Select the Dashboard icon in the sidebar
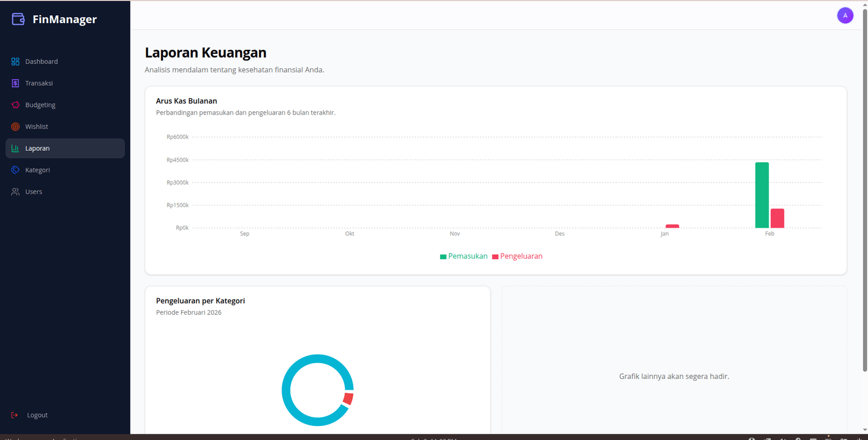 point(15,61)
